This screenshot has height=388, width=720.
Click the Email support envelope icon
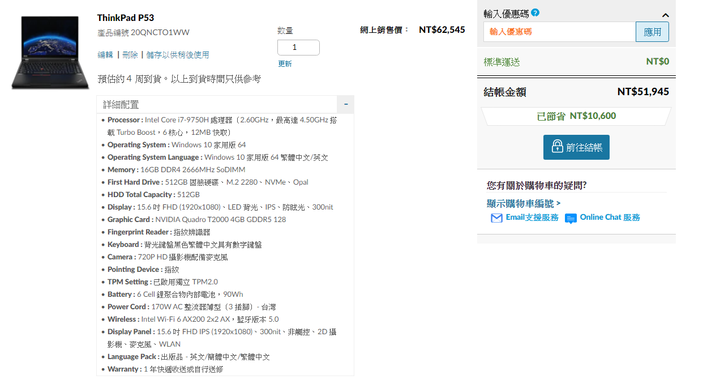pyautogui.click(x=496, y=218)
